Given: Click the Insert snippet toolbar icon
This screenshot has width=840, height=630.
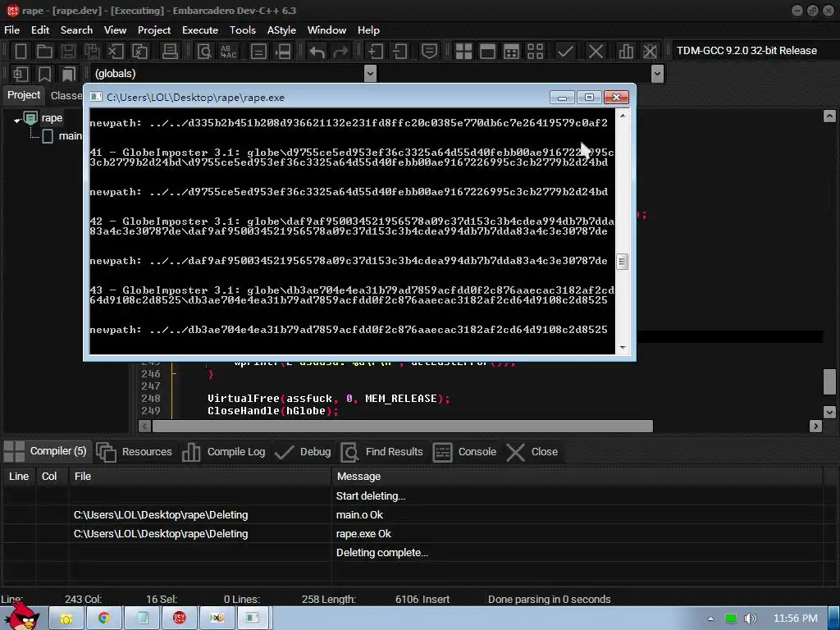Looking at the screenshot, I should tap(21, 74).
